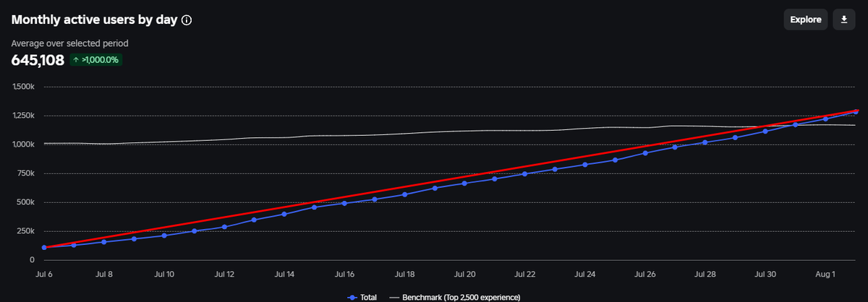The height and width of the screenshot is (302, 868).
Task: Click the Jul 14 x-axis label
Action: (x=284, y=275)
